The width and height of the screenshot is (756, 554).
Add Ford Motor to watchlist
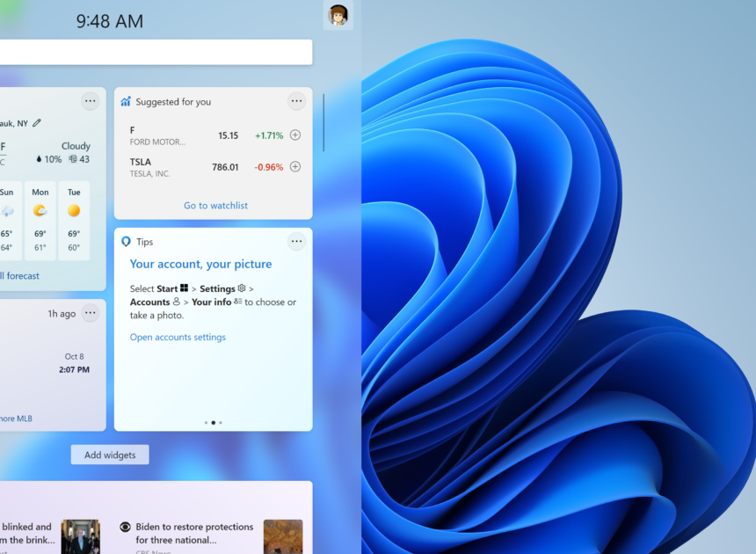click(295, 135)
